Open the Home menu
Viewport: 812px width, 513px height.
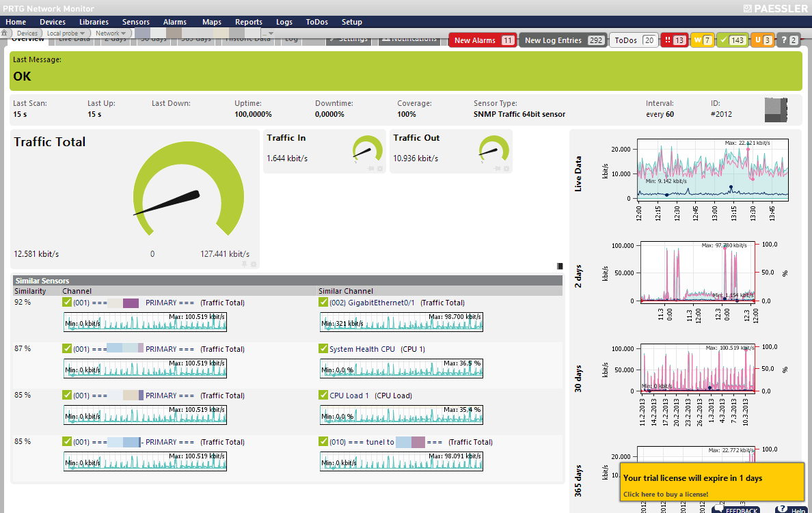(x=16, y=22)
